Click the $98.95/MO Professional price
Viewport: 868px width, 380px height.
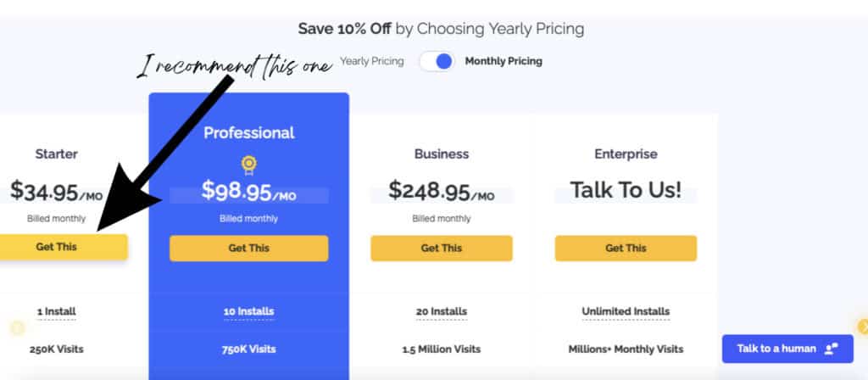click(x=248, y=191)
